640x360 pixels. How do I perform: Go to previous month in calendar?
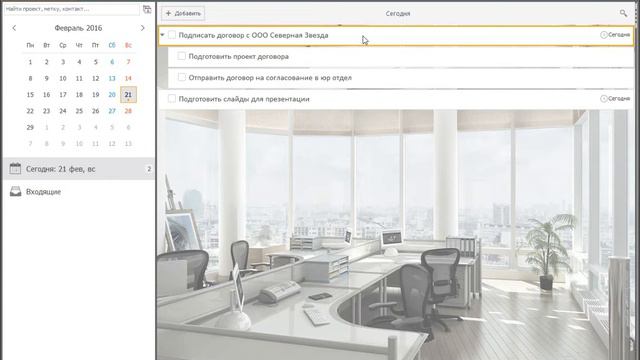14,28
